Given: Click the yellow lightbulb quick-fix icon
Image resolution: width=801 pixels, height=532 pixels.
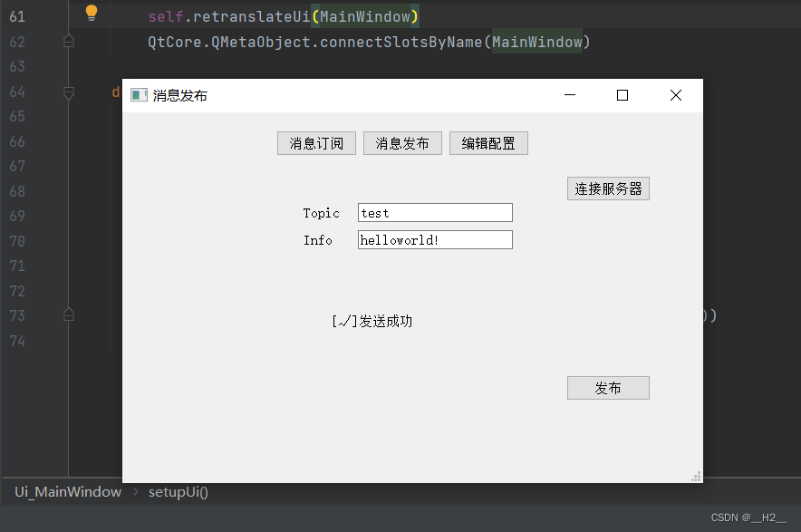Looking at the screenshot, I should [91, 13].
